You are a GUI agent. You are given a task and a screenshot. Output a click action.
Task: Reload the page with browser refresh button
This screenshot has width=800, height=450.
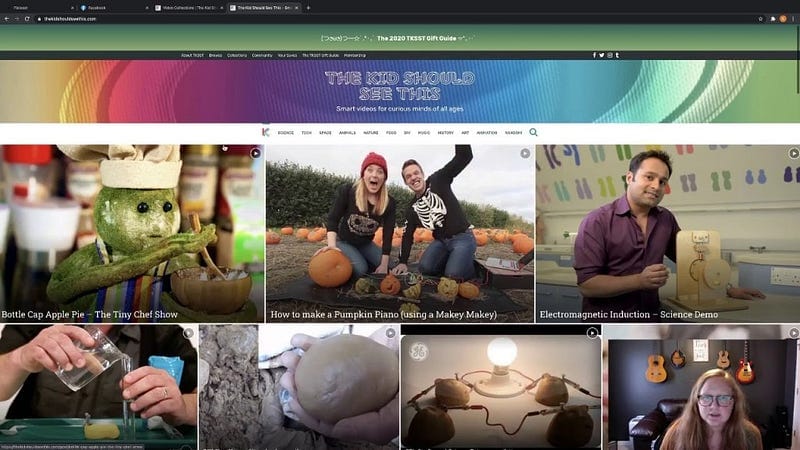pos(27,18)
